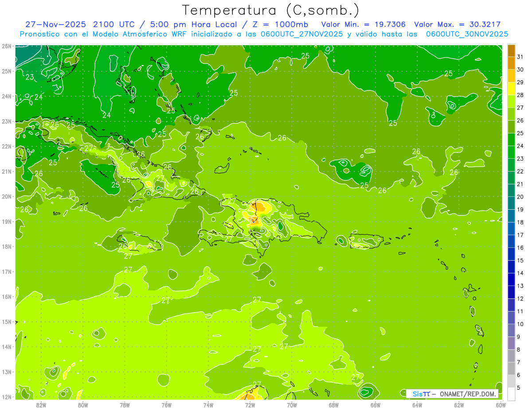Screen dimensions: 532x411
Task: Click the '62W' longitude label
Action: pos(459,405)
